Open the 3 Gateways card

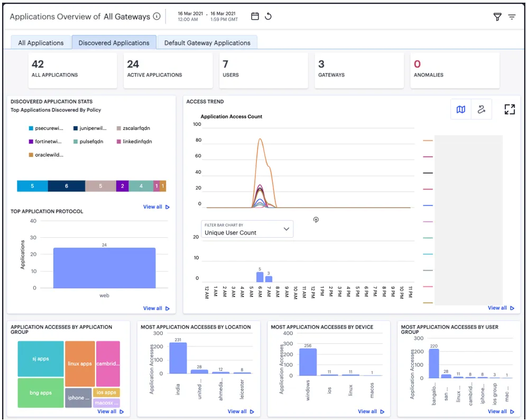point(359,71)
